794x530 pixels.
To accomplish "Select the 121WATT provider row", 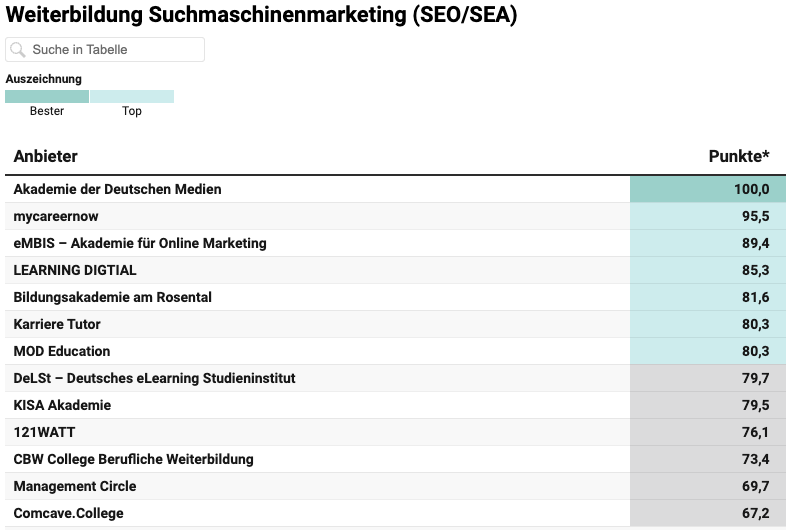I will pos(44,432).
